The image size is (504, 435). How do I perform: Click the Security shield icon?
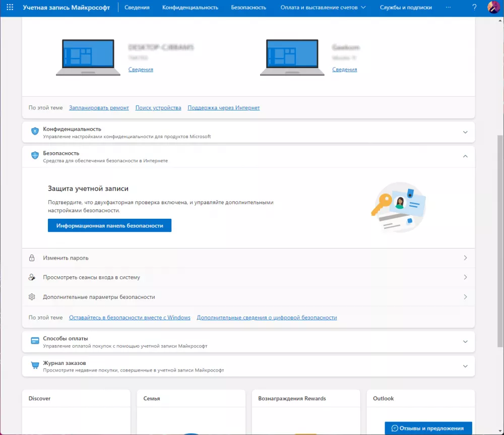[x=35, y=156]
